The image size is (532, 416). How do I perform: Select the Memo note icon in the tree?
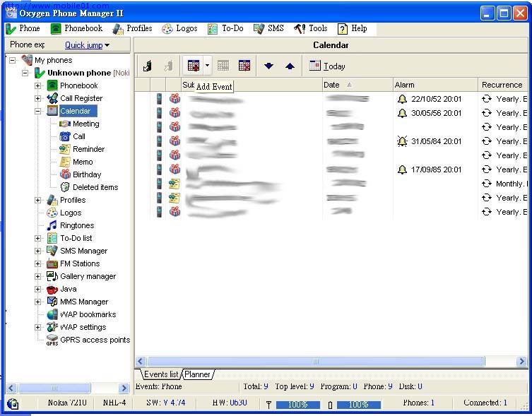point(65,162)
